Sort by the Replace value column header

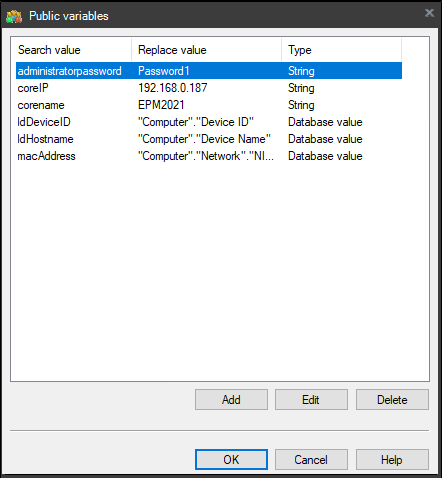coord(206,50)
